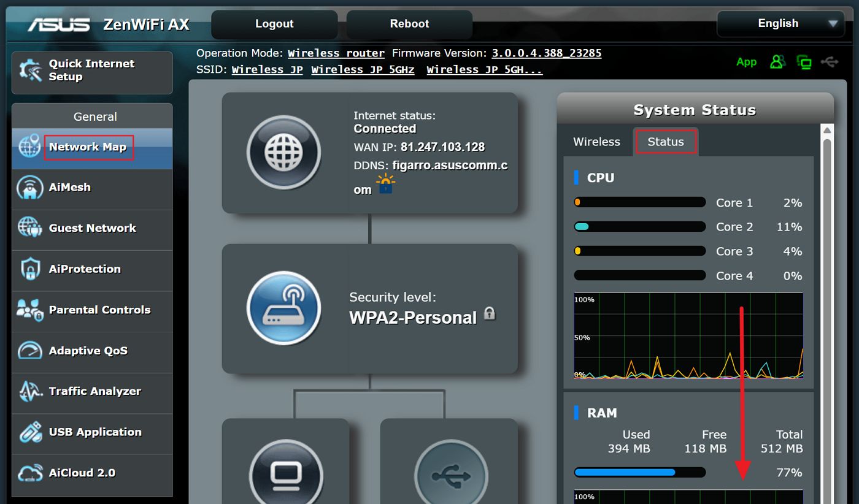This screenshot has width=859, height=504.
Task: Open firmware version 3.0.0.4.388_23285 link
Action: (x=545, y=53)
